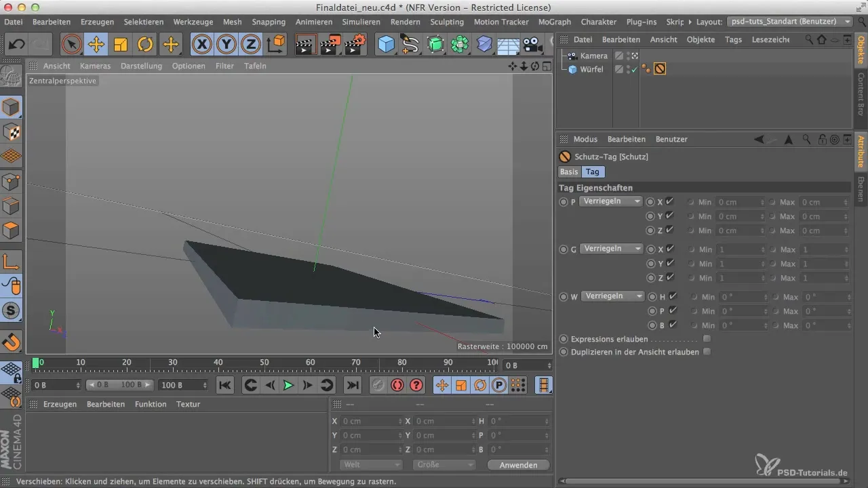Uncheck the P Y lock checkbox
868x488 pixels.
pyautogui.click(x=669, y=216)
